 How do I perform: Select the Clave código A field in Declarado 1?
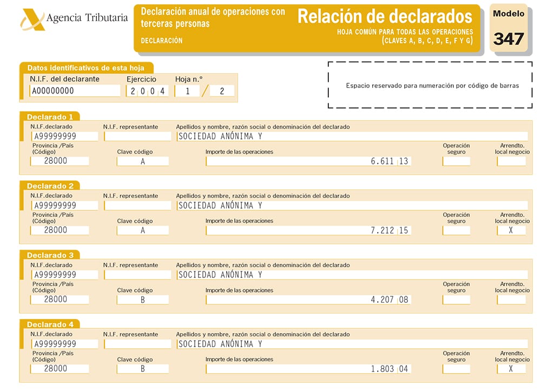pos(143,161)
